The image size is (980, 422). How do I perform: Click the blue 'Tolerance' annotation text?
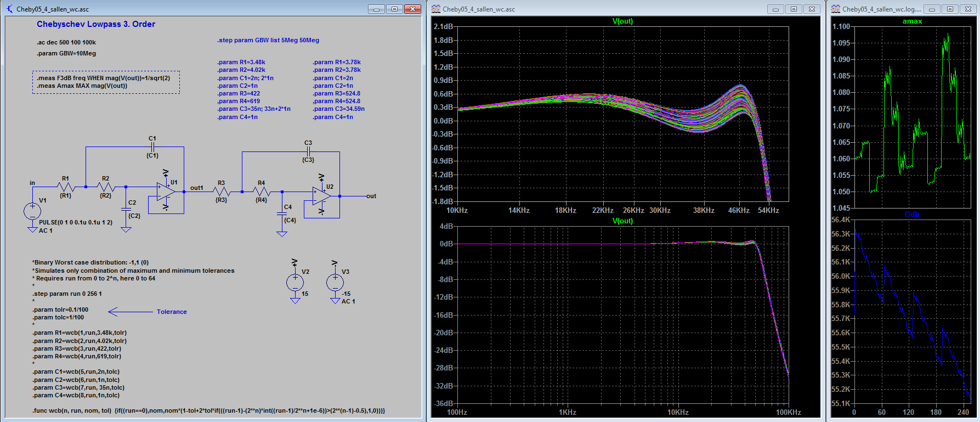(172, 312)
